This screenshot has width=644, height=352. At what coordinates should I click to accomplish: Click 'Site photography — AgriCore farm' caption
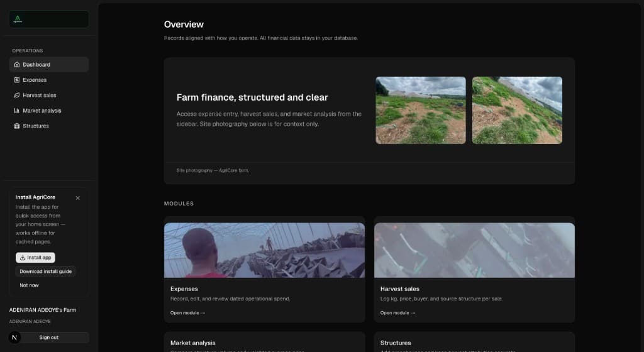(x=213, y=170)
